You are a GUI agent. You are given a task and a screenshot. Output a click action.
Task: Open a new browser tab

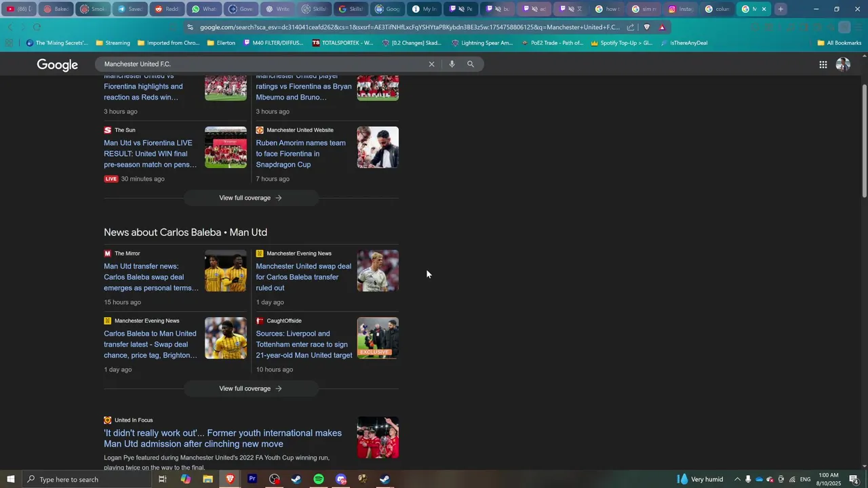(781, 9)
